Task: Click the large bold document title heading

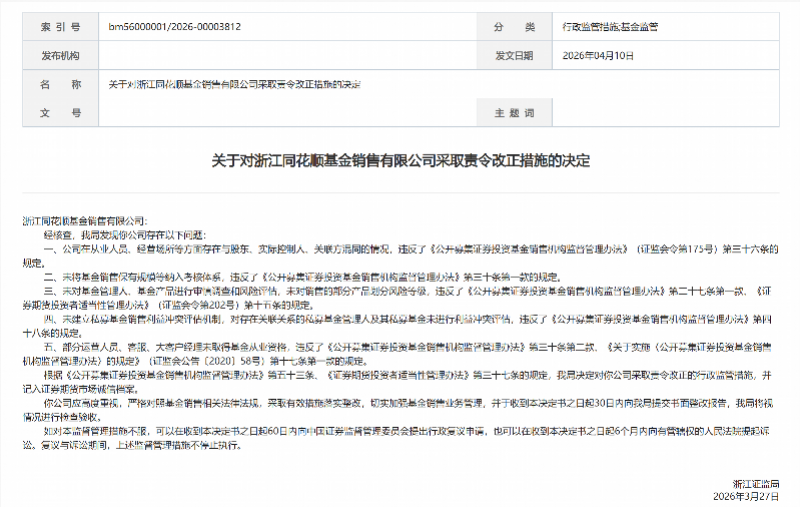Action: pos(401,161)
